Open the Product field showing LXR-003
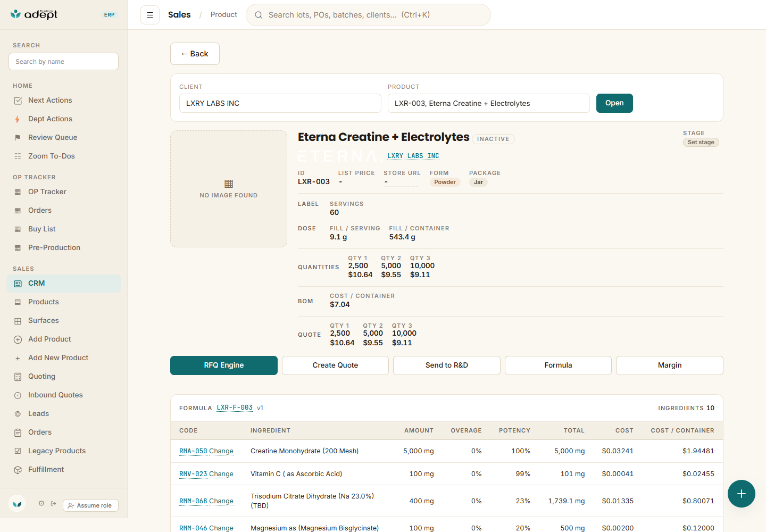This screenshot has width=766, height=532. [x=489, y=103]
